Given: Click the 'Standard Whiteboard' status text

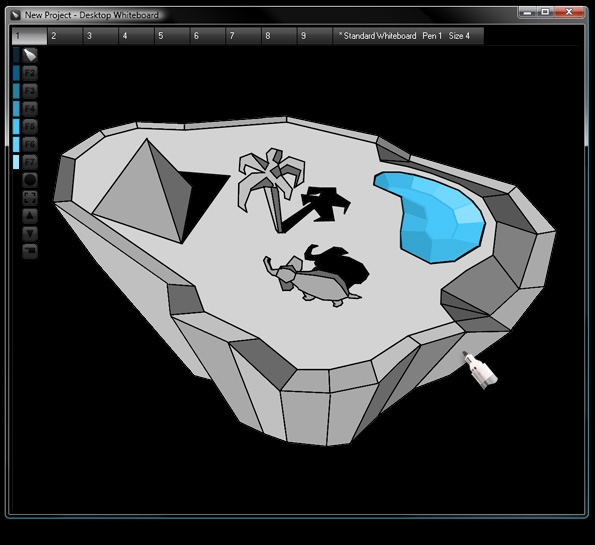Looking at the screenshot, I should click(380, 36).
